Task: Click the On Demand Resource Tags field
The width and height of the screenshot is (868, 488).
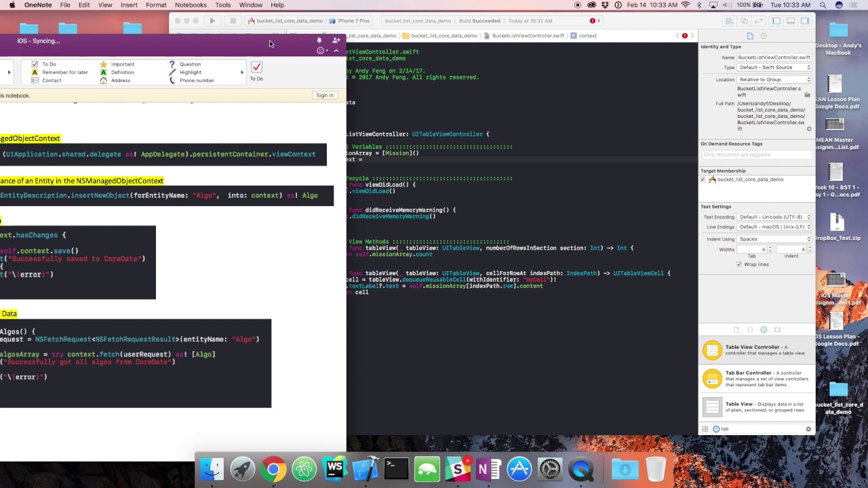Action: point(757,155)
